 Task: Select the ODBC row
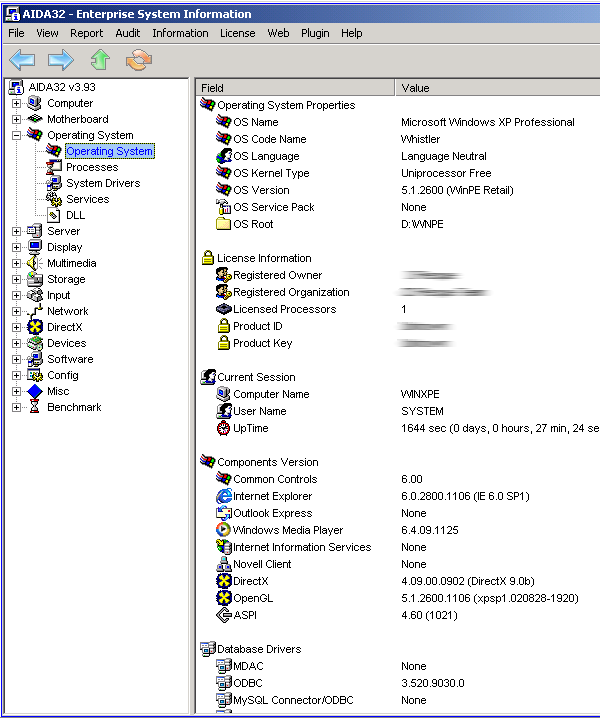[398, 683]
